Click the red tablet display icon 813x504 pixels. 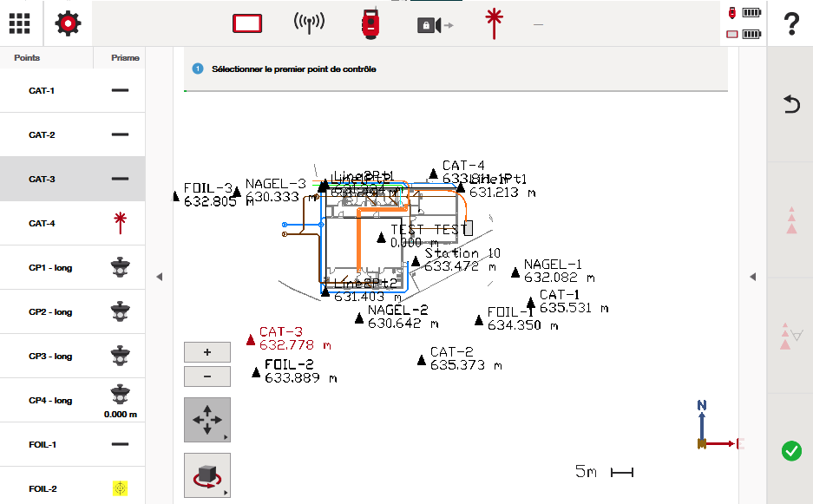click(247, 23)
